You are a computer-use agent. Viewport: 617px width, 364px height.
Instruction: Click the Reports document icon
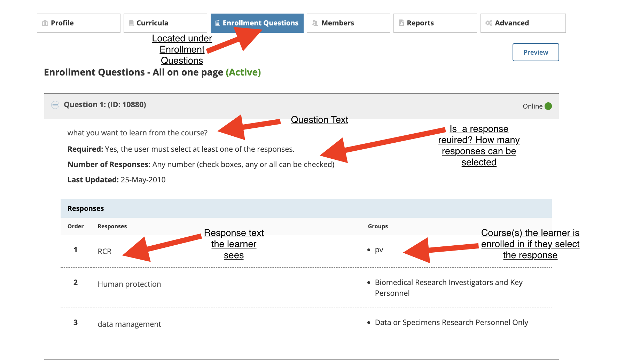(401, 23)
